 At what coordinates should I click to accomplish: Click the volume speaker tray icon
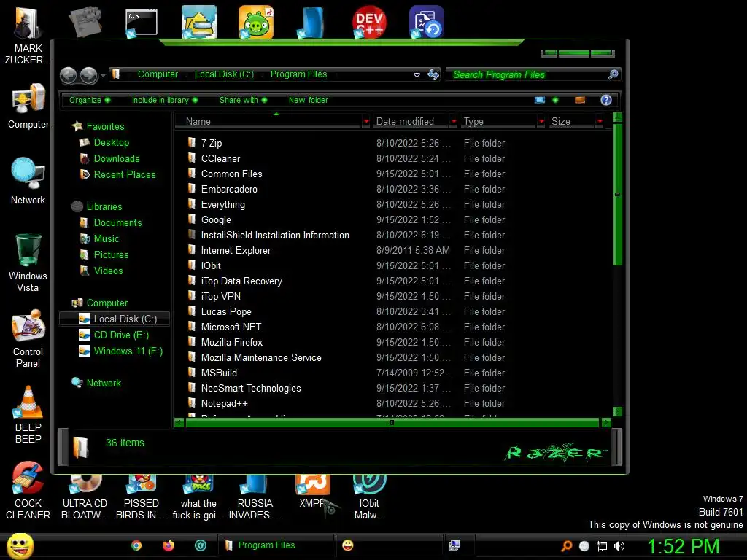coord(619,546)
